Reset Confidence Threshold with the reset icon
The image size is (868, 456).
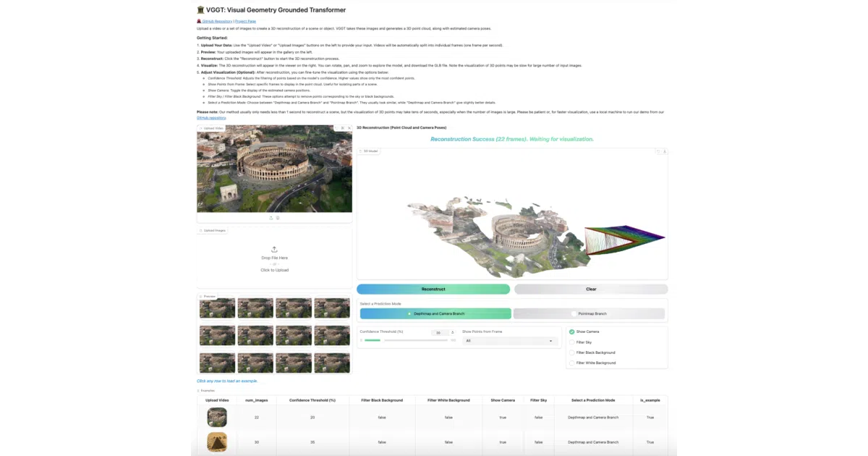point(453,332)
